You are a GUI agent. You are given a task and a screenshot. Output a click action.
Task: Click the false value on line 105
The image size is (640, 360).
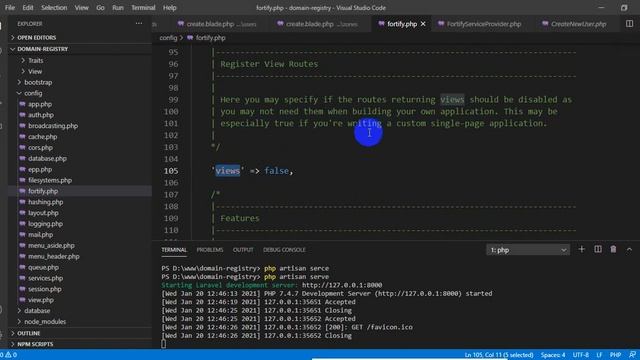[x=276, y=171]
